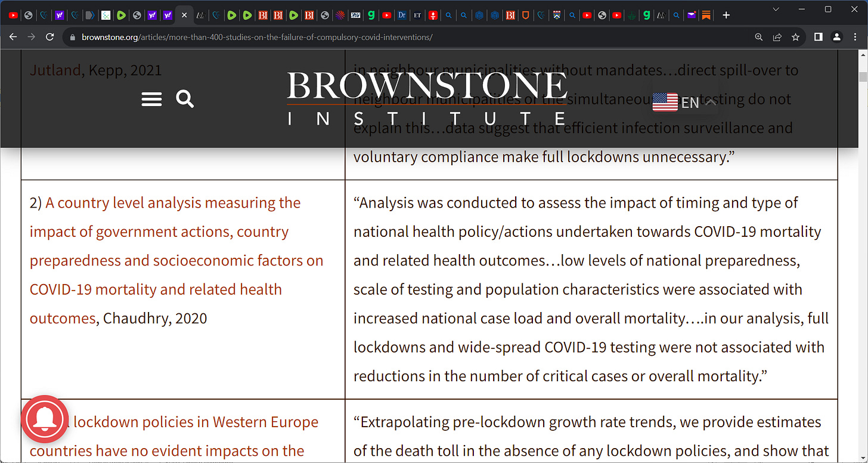Screen dimensions: 868x463
Task: Switch to the Dr favicon tab
Action: click(402, 15)
